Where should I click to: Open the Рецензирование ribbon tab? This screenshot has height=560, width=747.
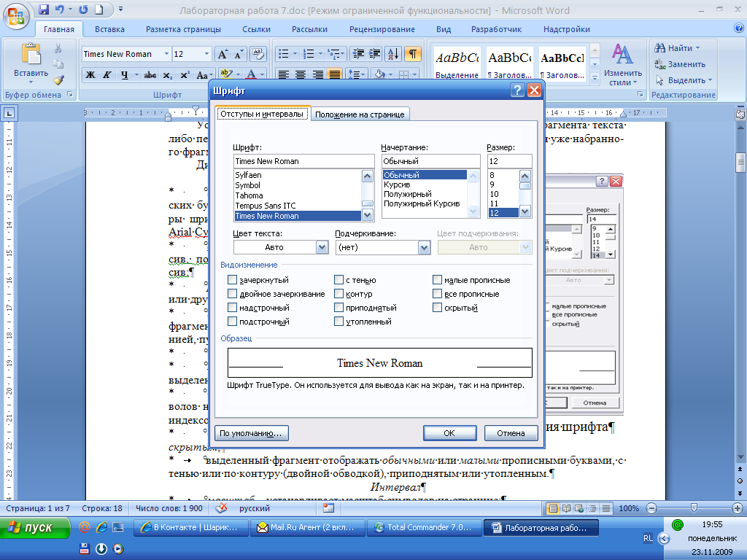pyautogui.click(x=382, y=29)
